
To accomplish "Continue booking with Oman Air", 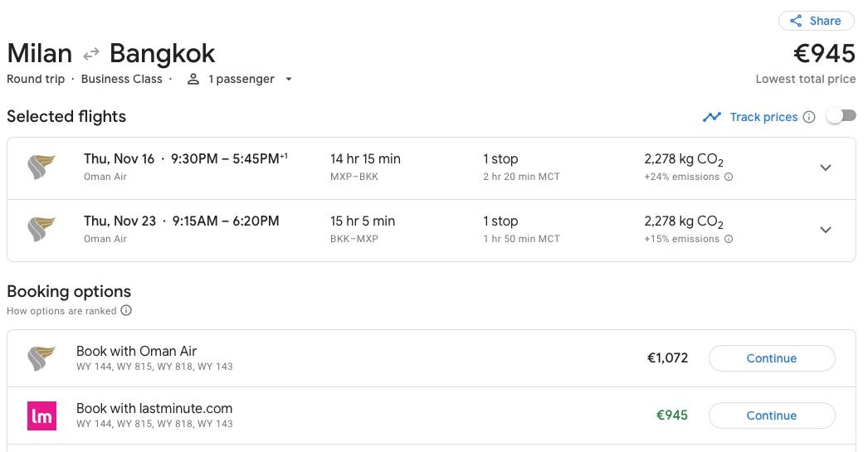I will click(772, 358).
